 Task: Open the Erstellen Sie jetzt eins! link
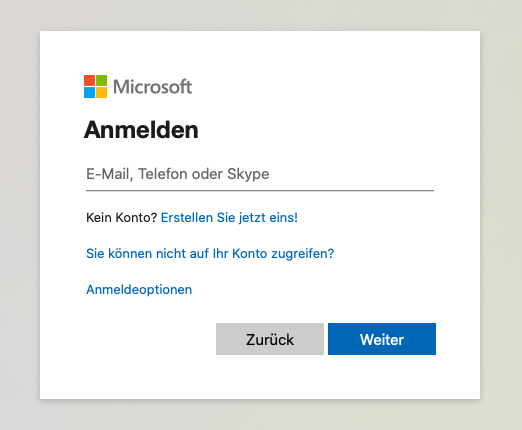coord(229,218)
